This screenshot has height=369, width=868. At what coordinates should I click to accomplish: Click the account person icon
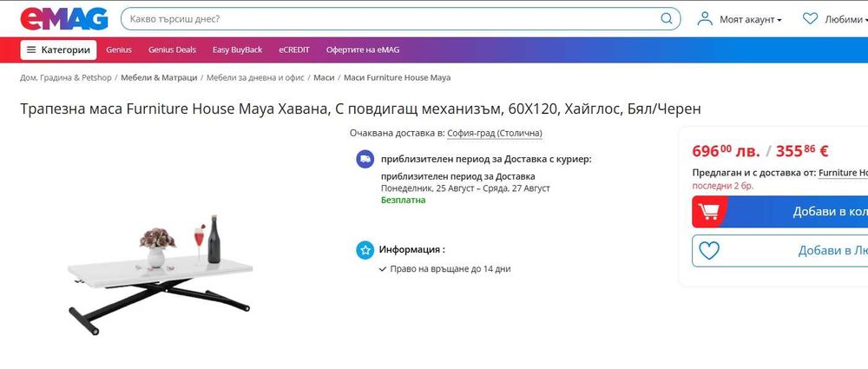705,19
